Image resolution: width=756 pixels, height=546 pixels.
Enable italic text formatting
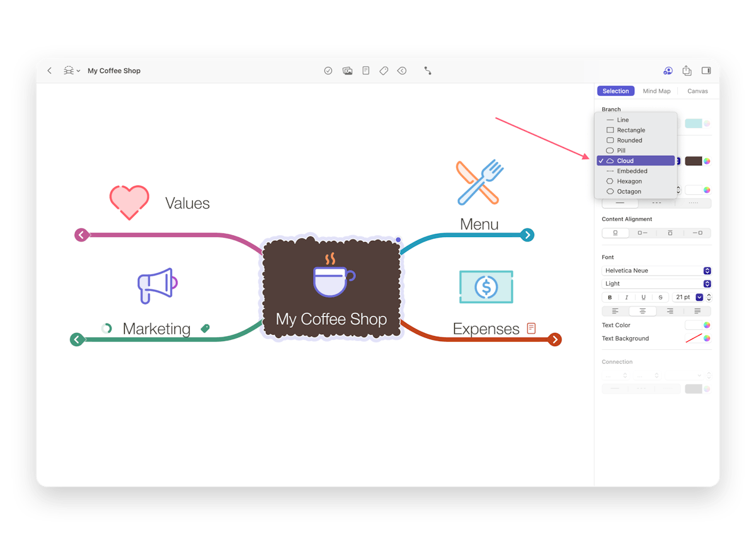coord(626,297)
